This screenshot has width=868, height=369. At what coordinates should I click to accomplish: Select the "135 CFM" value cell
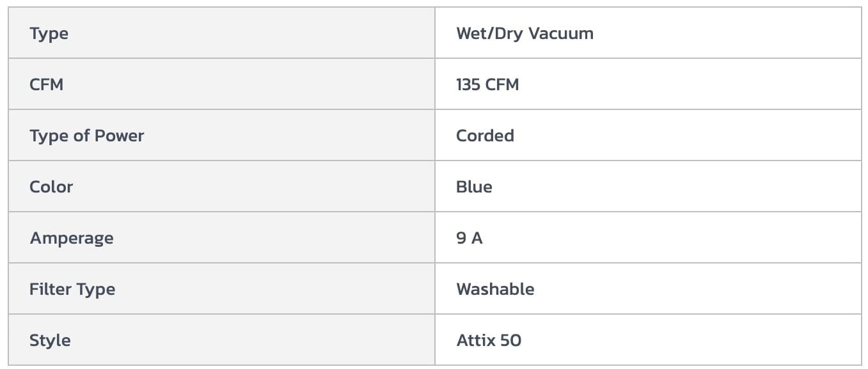[x=487, y=84]
